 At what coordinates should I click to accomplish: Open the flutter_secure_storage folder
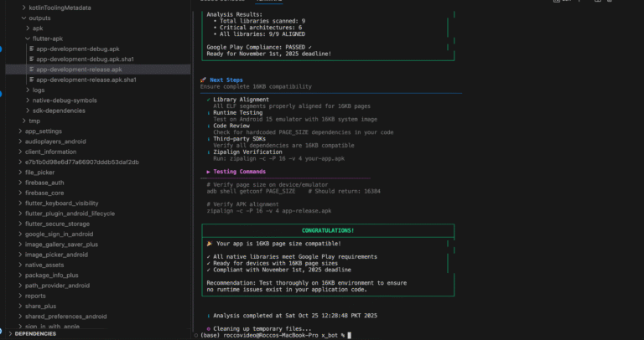point(55,224)
